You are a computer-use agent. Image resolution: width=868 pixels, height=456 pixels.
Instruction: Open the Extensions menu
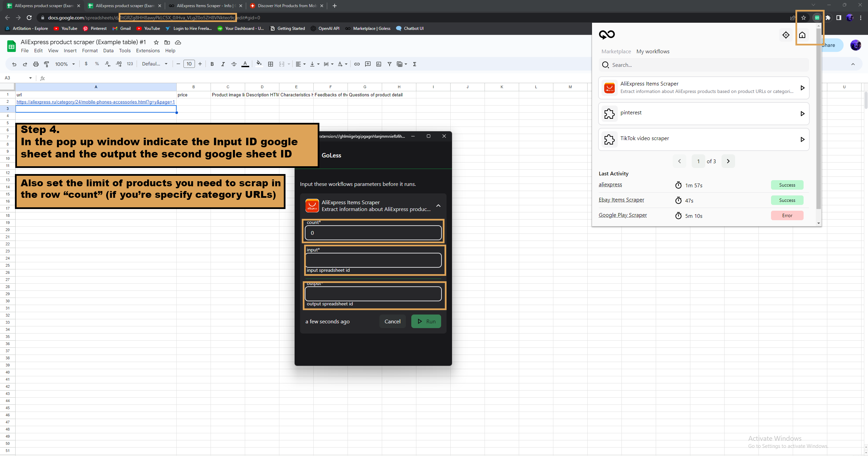[x=148, y=51]
